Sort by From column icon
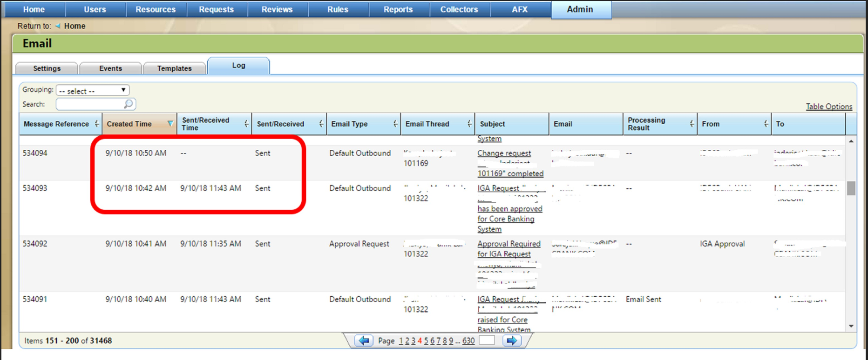This screenshot has height=360, width=868. [766, 124]
